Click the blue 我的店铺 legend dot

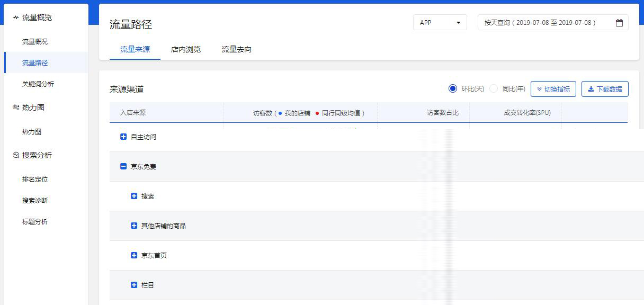tap(280, 113)
